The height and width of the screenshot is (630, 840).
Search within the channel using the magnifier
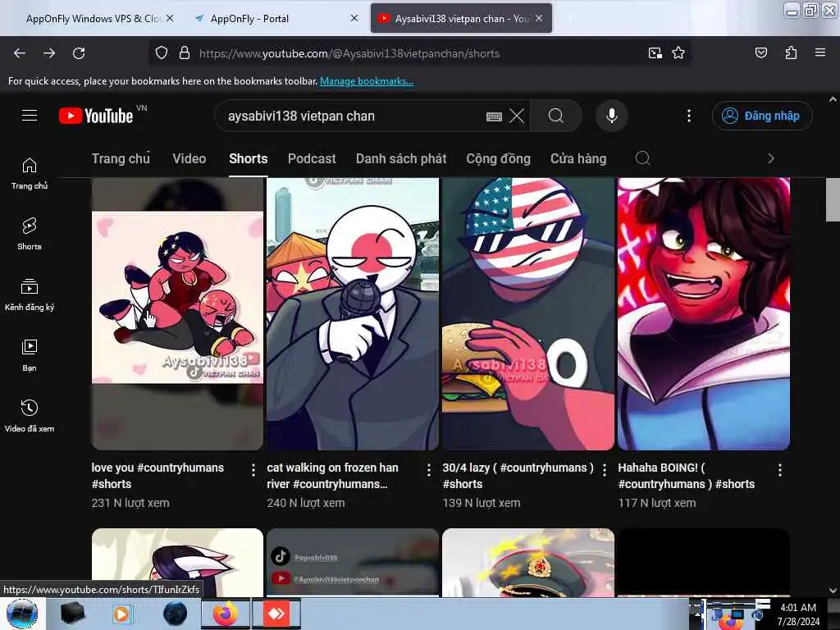pyautogui.click(x=642, y=158)
